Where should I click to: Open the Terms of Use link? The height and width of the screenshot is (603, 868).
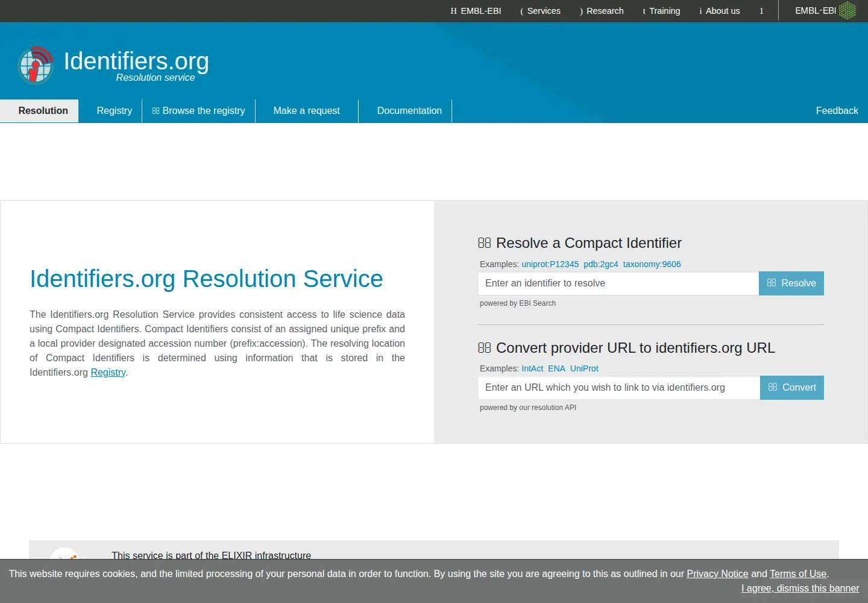[x=798, y=574]
